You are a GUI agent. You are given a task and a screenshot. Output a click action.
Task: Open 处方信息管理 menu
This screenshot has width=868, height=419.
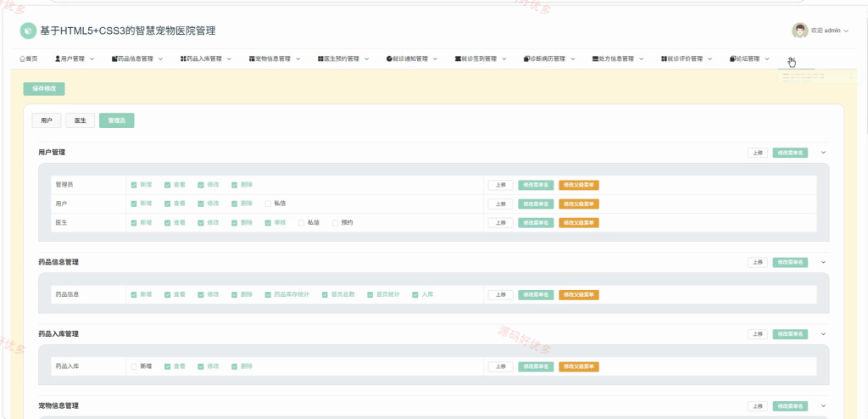[616, 59]
